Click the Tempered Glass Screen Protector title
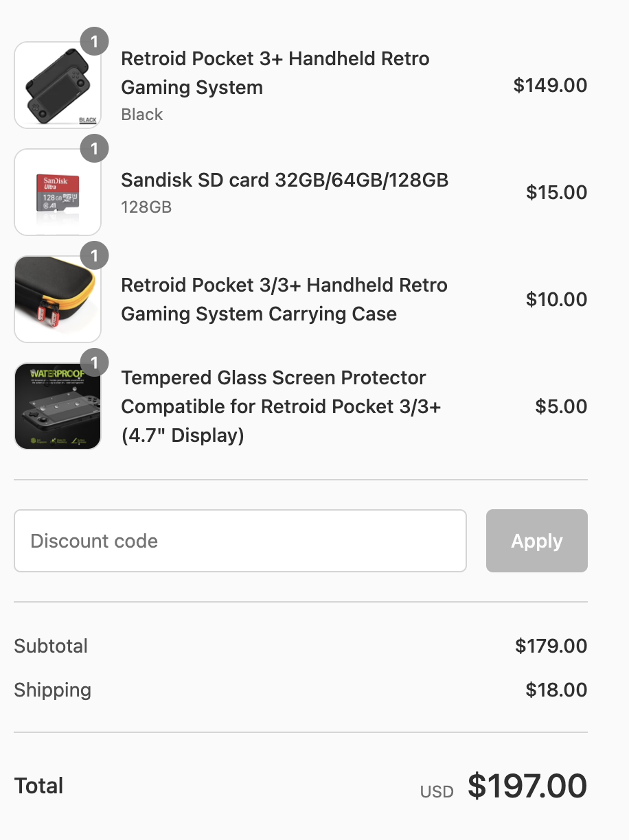629x840 pixels. (280, 406)
